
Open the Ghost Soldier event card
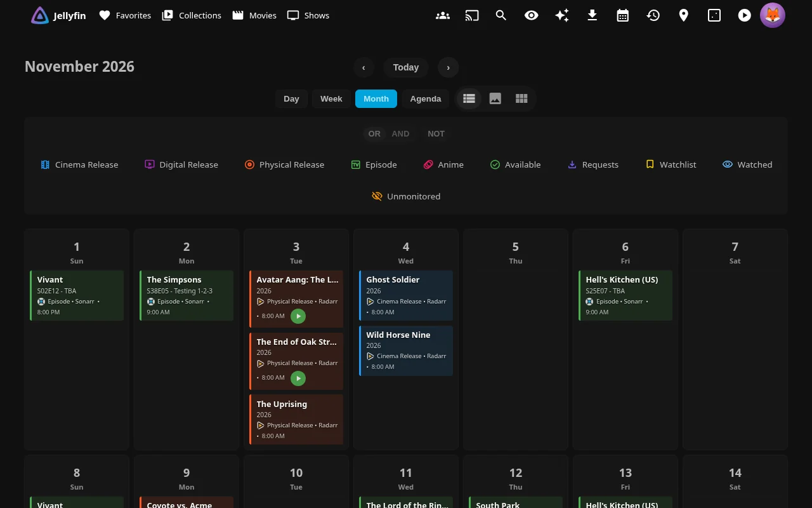tap(406, 295)
